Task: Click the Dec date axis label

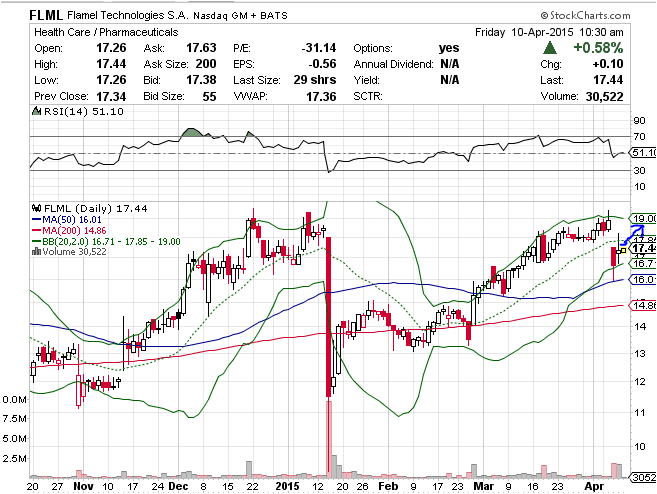Action: point(178,486)
